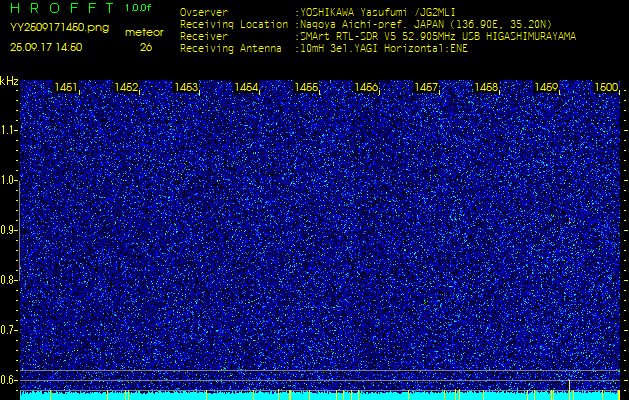Image resolution: width=629 pixels, height=400 pixels.
Task: Click the 1.0 kHz frequency label
Action: point(8,181)
